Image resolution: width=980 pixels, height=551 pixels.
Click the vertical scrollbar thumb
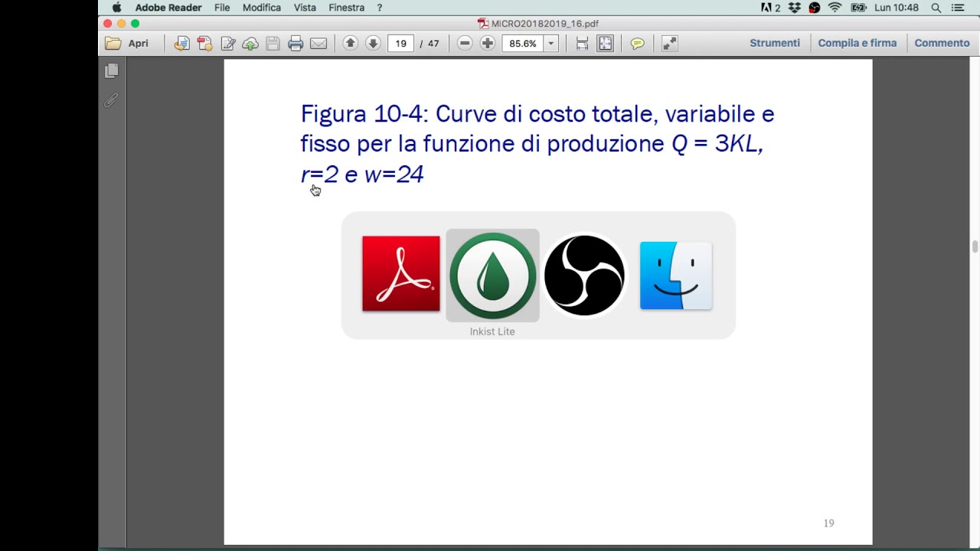[x=975, y=246]
